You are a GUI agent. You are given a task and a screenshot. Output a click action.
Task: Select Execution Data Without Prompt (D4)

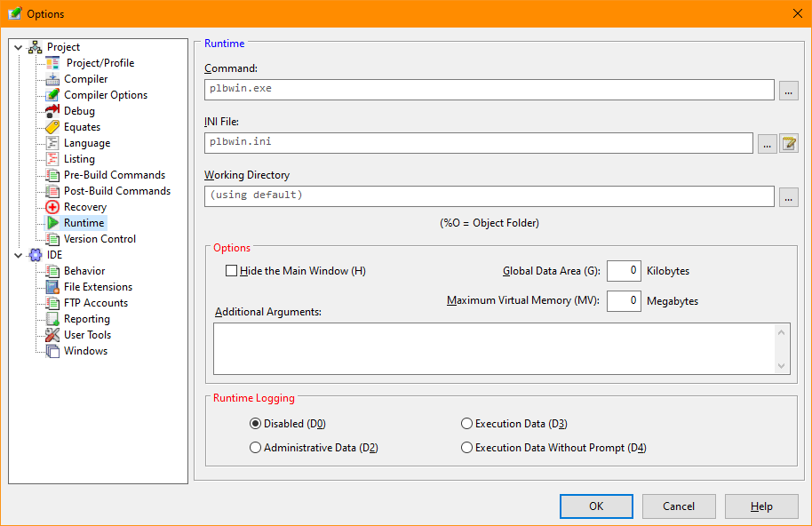click(467, 448)
